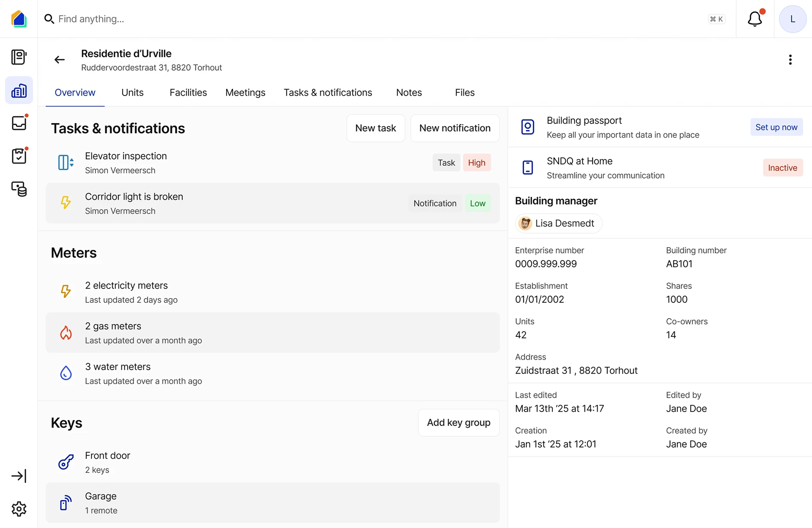This screenshot has height=528, width=812.
Task: Expand the sidebar with arrow icon
Action: (x=19, y=476)
